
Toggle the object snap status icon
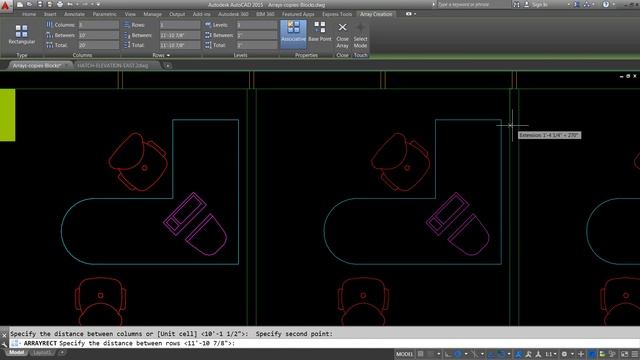pos(501,354)
